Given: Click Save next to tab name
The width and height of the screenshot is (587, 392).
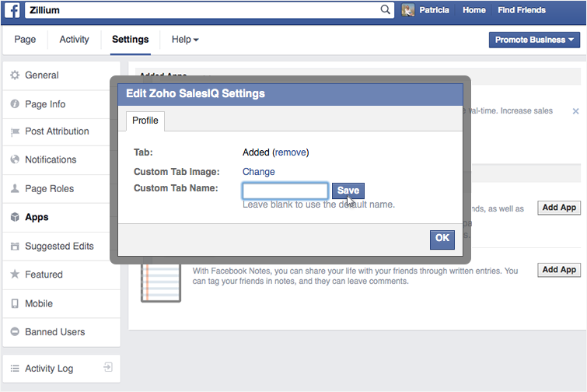Looking at the screenshot, I should tap(348, 191).
